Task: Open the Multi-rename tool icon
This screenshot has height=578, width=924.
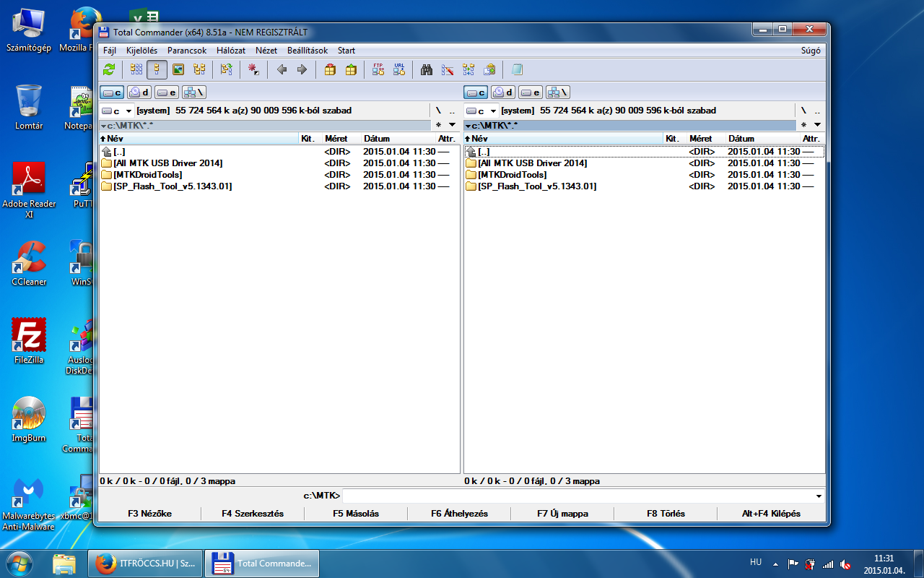Action: [x=448, y=69]
